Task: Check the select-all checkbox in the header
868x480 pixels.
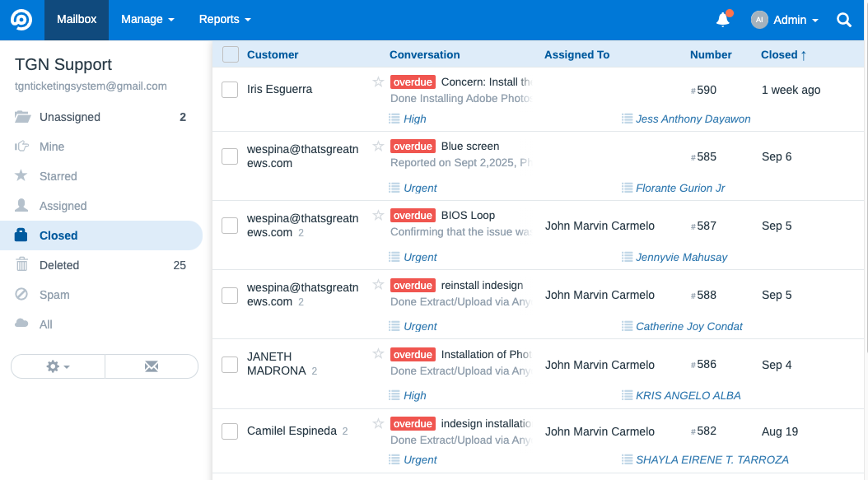Action: pyautogui.click(x=230, y=53)
